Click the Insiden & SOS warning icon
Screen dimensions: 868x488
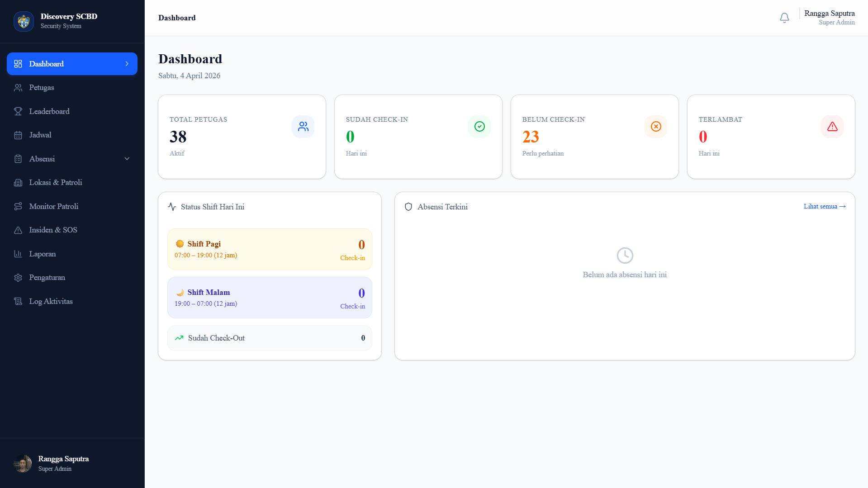click(x=18, y=230)
